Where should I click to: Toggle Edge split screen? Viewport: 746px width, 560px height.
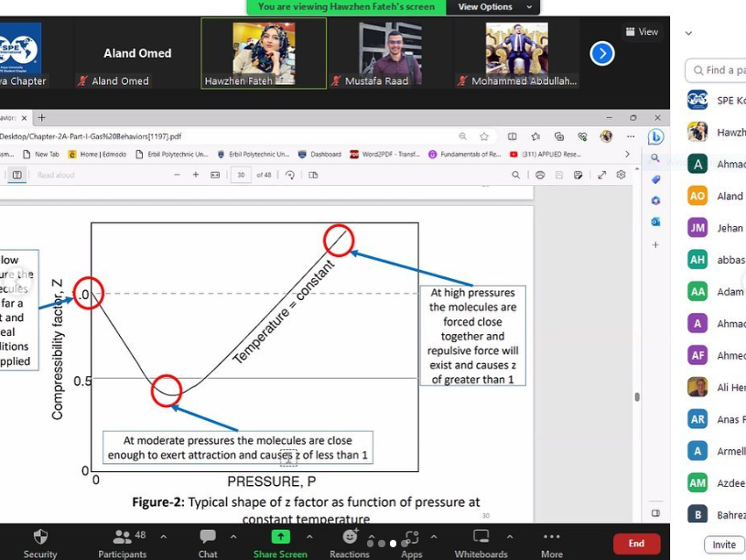(513, 136)
